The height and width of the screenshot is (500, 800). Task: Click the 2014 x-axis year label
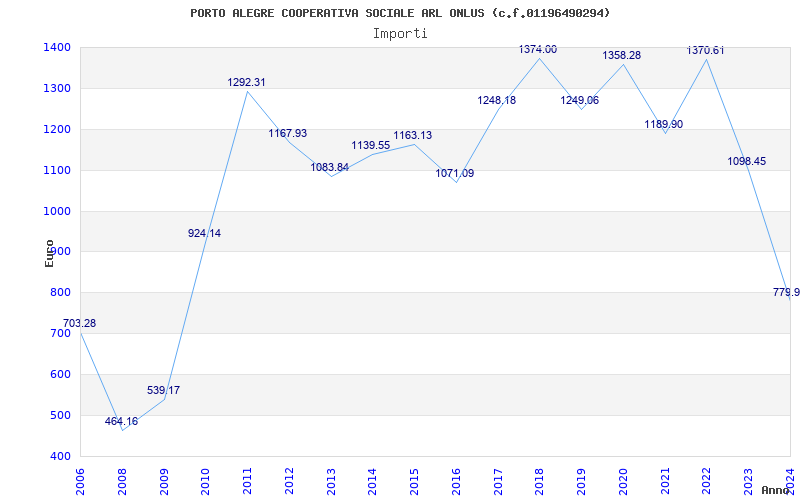372,482
